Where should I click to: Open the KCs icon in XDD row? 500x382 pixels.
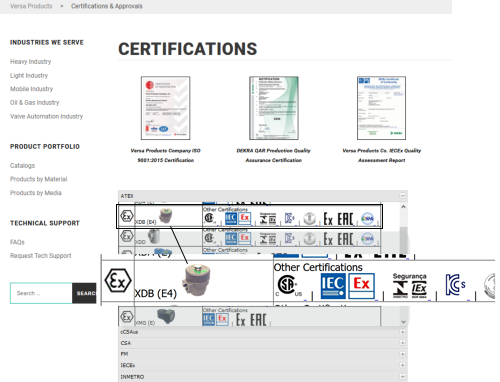coord(290,238)
